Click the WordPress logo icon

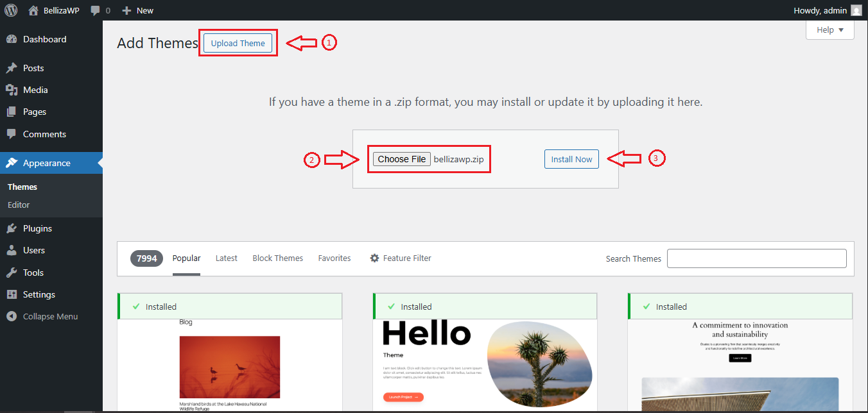(11, 10)
